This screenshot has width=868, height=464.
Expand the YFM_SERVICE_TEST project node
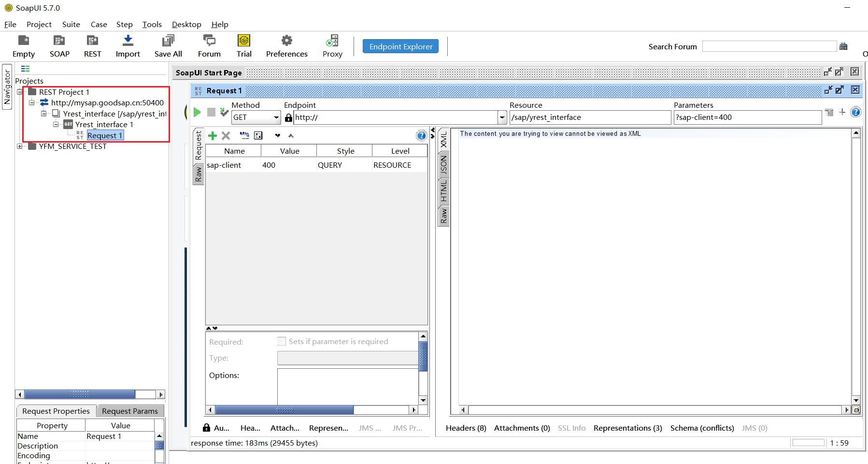click(x=20, y=146)
